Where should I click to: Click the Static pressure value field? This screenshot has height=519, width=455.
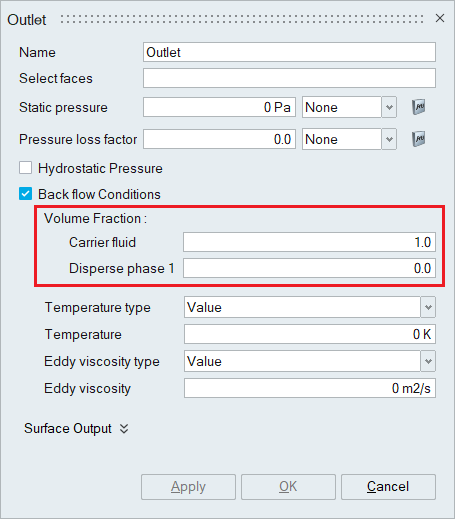219,107
